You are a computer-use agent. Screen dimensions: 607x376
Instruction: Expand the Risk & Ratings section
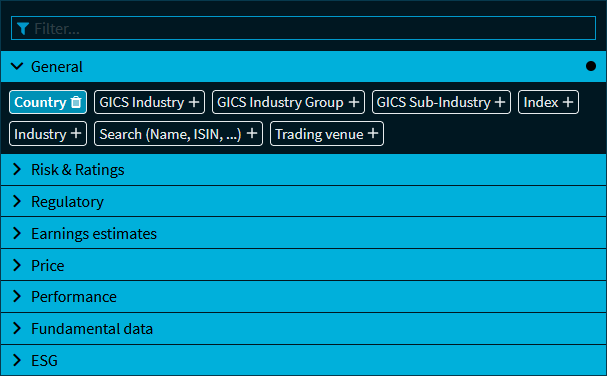[x=304, y=170]
